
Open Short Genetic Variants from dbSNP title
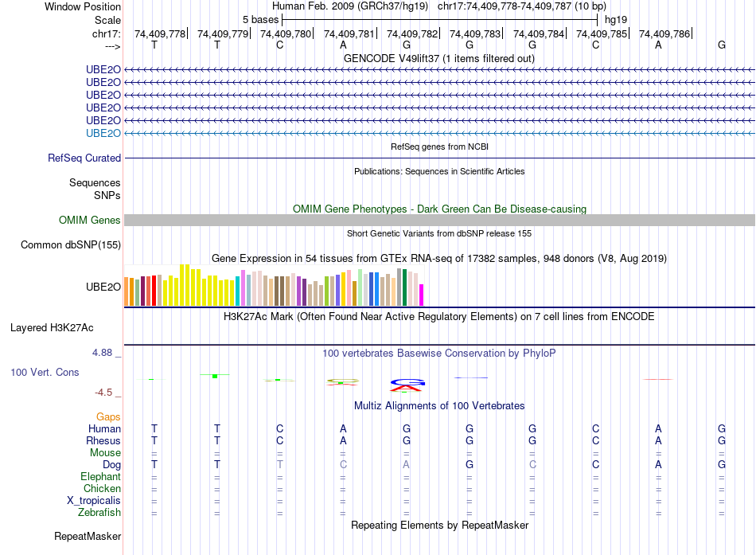(x=439, y=233)
